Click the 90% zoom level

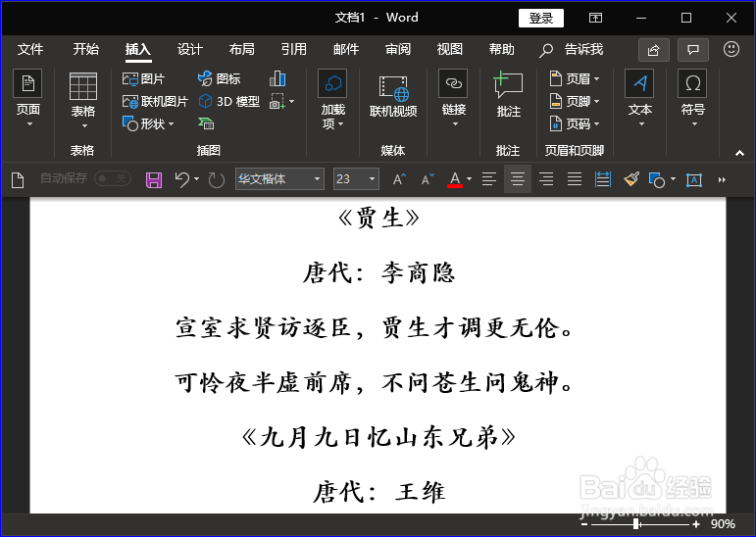[x=723, y=524]
